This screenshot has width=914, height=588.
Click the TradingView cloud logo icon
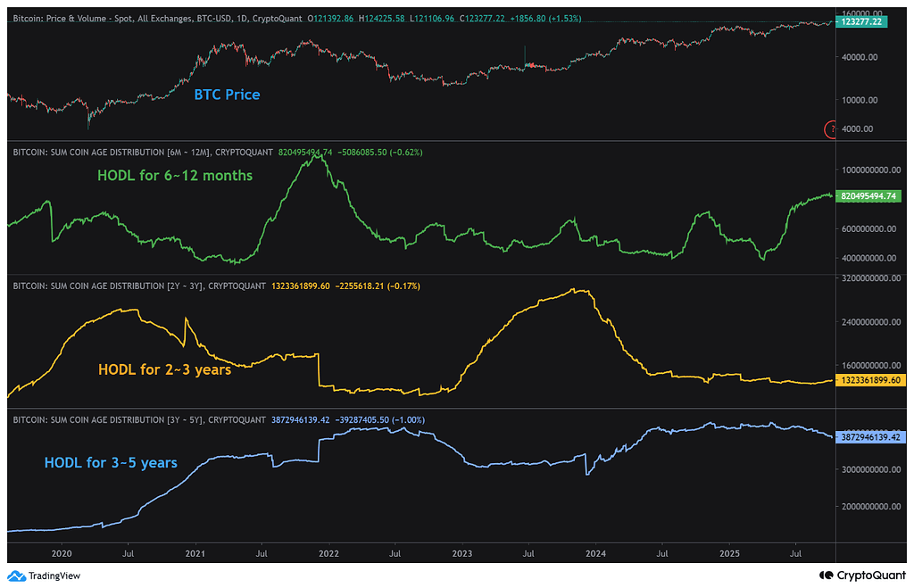(x=16, y=576)
